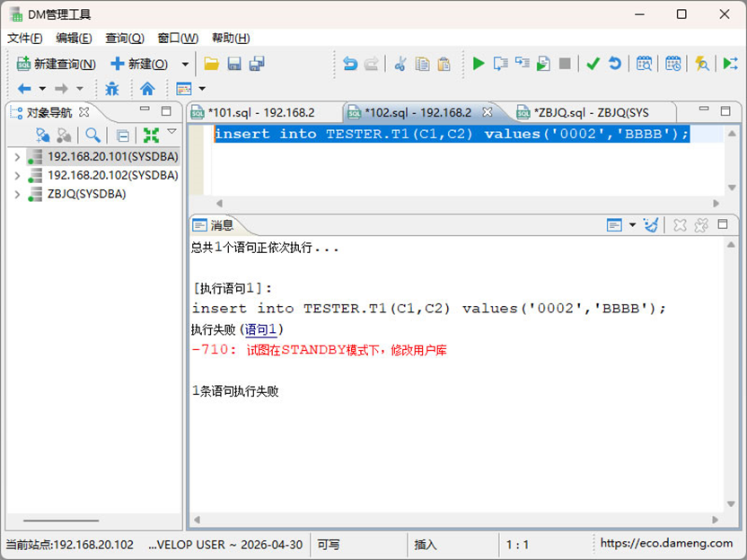Stop execution with the grey square icon
Screen dimensions: 747x560
[565, 64]
